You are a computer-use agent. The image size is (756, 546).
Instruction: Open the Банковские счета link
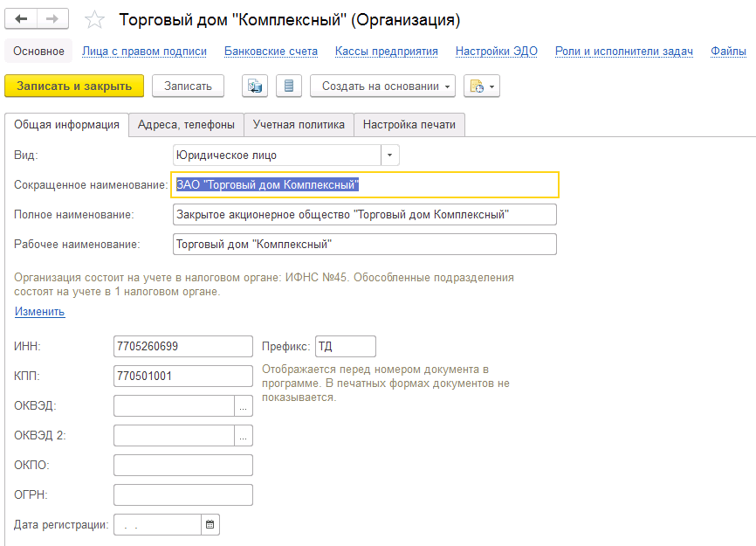pos(271,52)
